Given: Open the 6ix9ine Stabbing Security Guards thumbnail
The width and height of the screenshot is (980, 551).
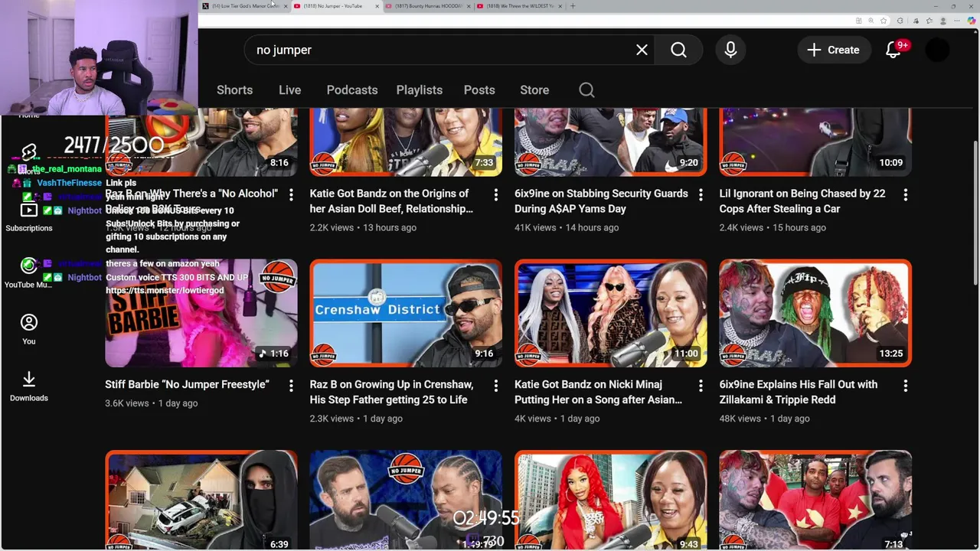Looking at the screenshot, I should (611, 142).
